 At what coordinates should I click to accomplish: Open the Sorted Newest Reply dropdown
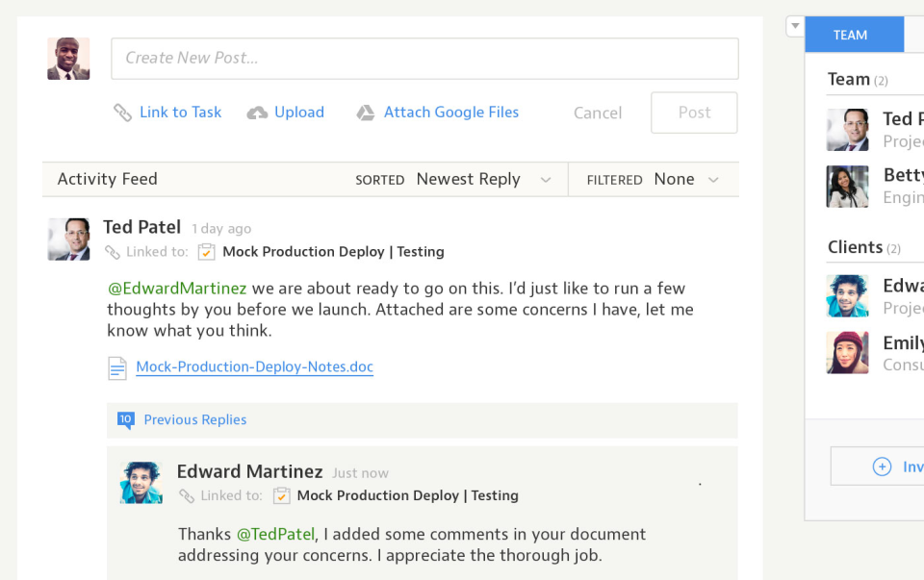(x=481, y=180)
